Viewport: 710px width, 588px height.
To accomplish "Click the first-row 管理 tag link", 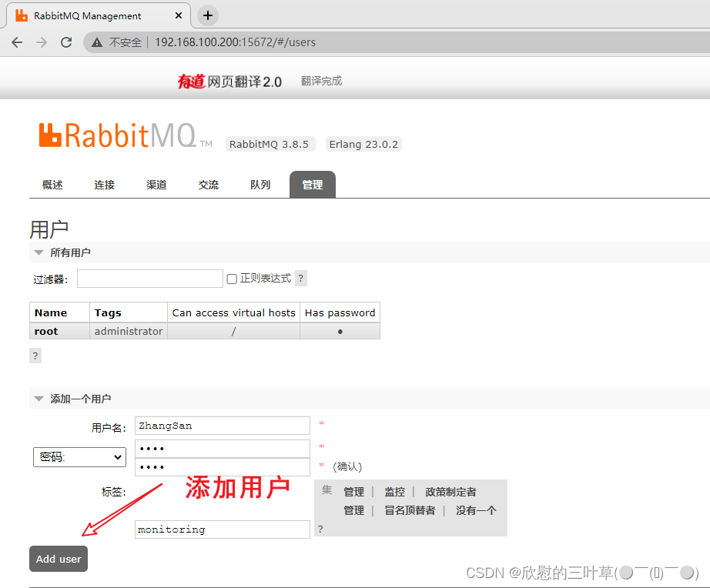I will click(353, 492).
